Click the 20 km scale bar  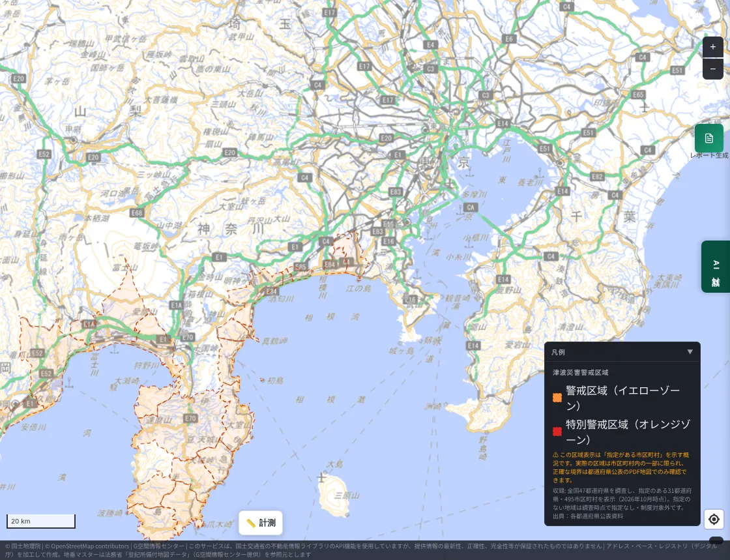pyautogui.click(x=41, y=522)
